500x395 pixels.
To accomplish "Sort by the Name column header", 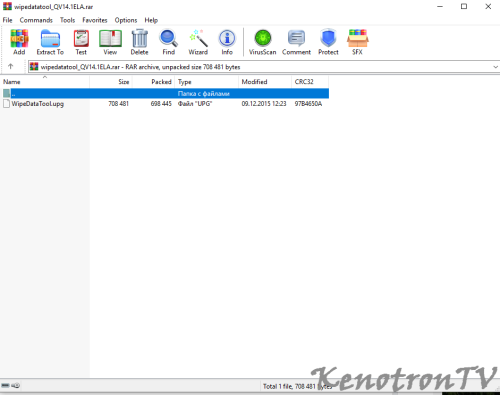I will pyautogui.click(x=45, y=82).
